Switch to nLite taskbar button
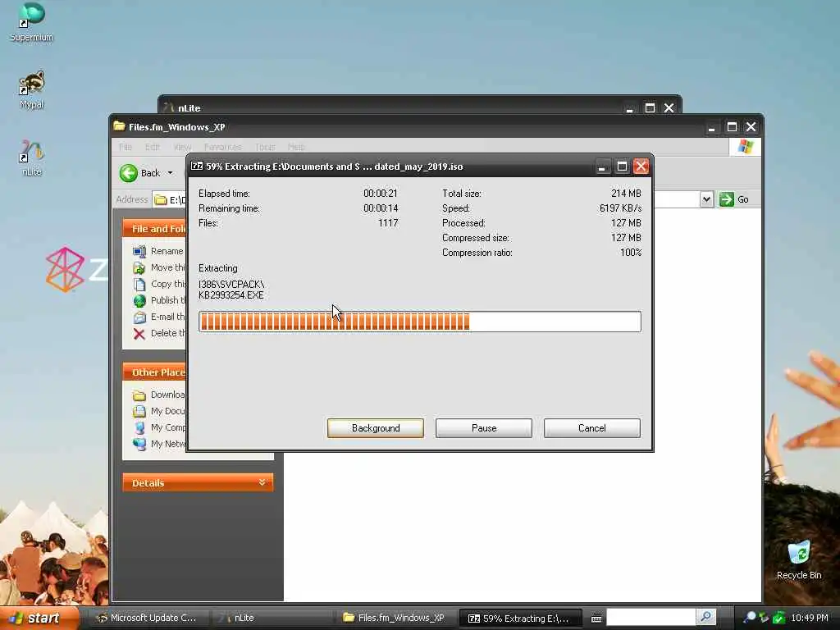The height and width of the screenshot is (630, 840). tap(273, 618)
